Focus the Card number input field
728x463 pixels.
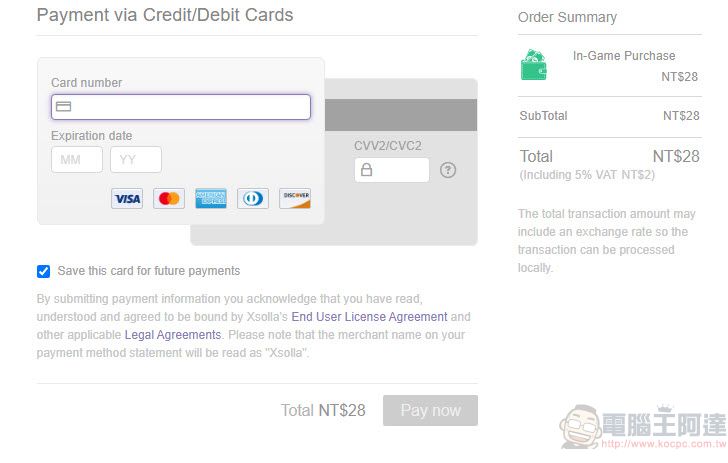[x=181, y=107]
